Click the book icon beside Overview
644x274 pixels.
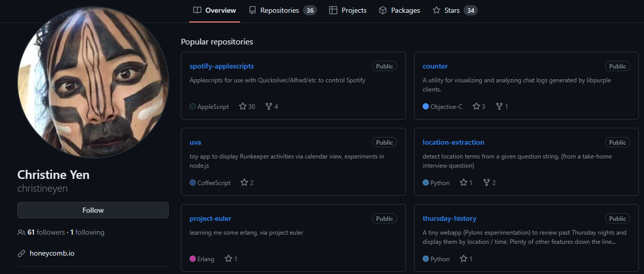197,10
